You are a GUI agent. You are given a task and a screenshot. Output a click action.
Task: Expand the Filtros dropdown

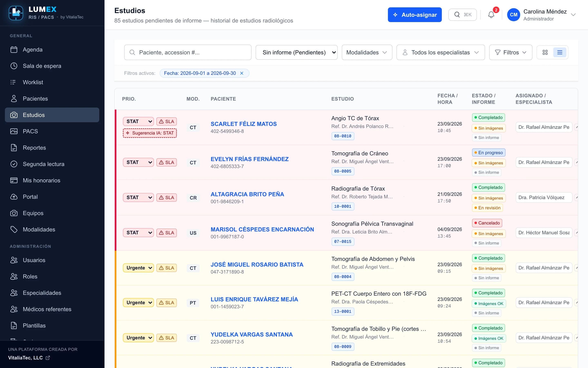point(510,52)
